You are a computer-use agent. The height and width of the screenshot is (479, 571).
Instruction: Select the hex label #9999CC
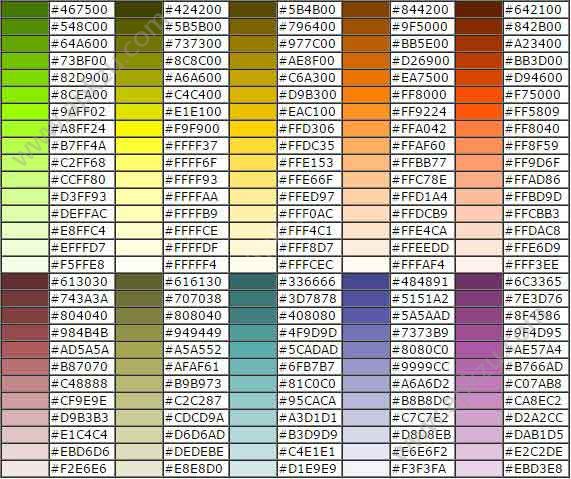click(421, 367)
